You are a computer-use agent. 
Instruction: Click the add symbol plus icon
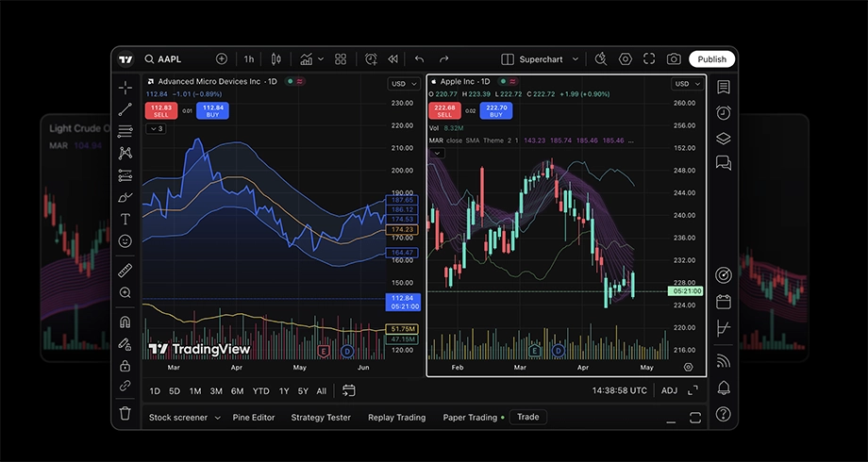click(x=222, y=59)
